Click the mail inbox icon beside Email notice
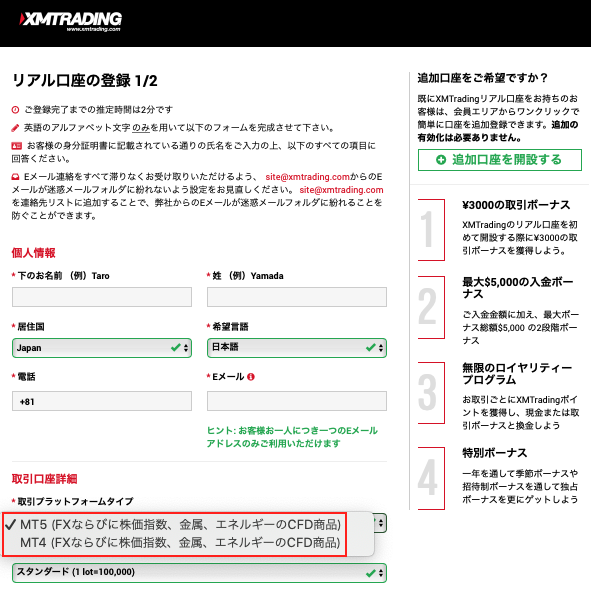This screenshot has width=591, height=592. pos(15,177)
